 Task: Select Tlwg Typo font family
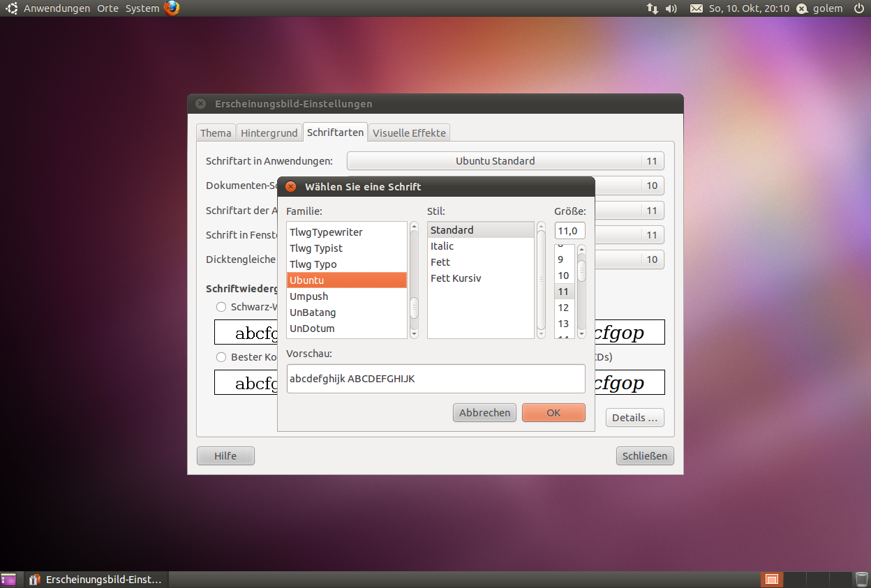coord(347,264)
